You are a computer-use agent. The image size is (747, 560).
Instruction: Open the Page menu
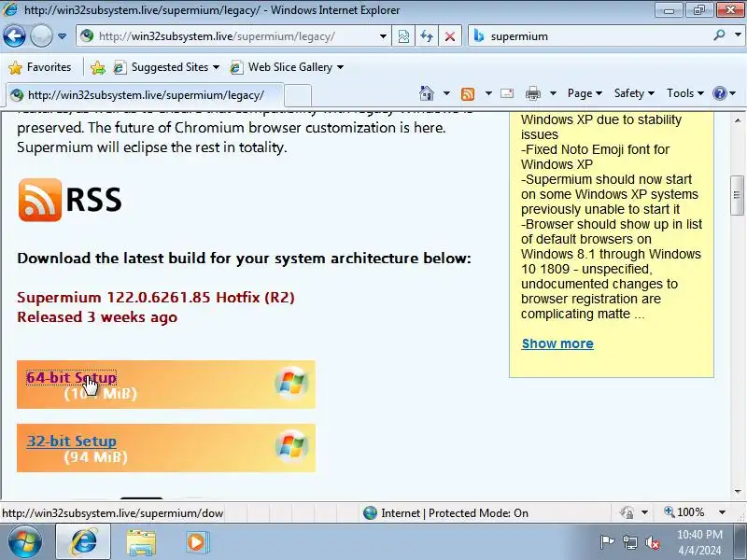coord(585,93)
